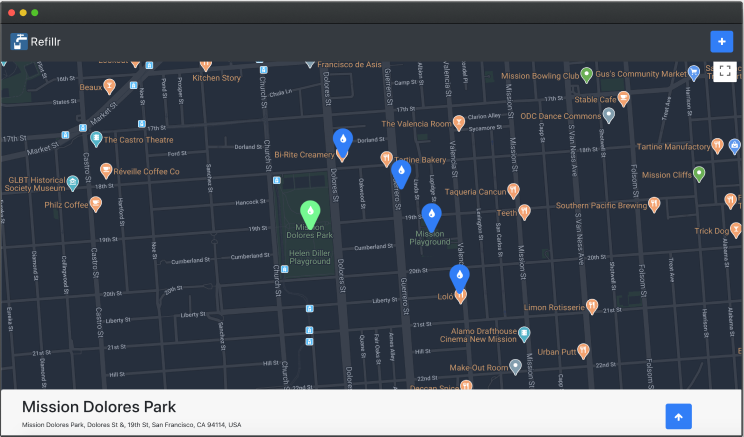
Task: Click water drop marker near Bi-Rite Creamery
Action: click(x=342, y=140)
